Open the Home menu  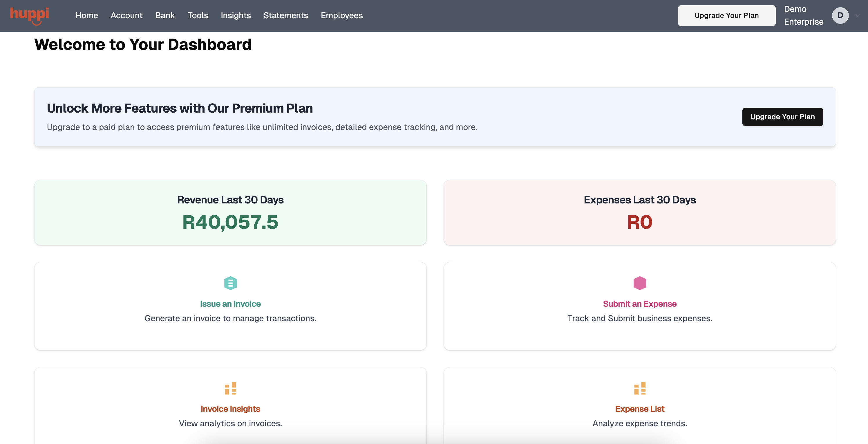(87, 15)
